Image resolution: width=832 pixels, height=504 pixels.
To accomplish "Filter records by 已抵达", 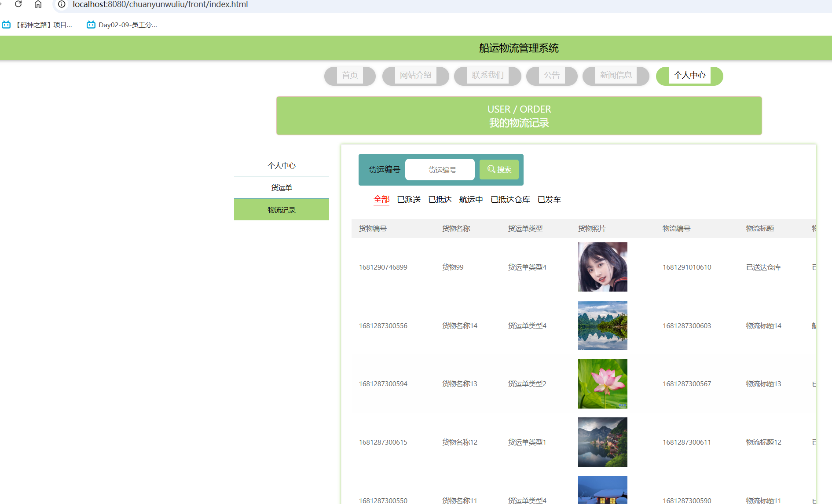I will tap(440, 200).
